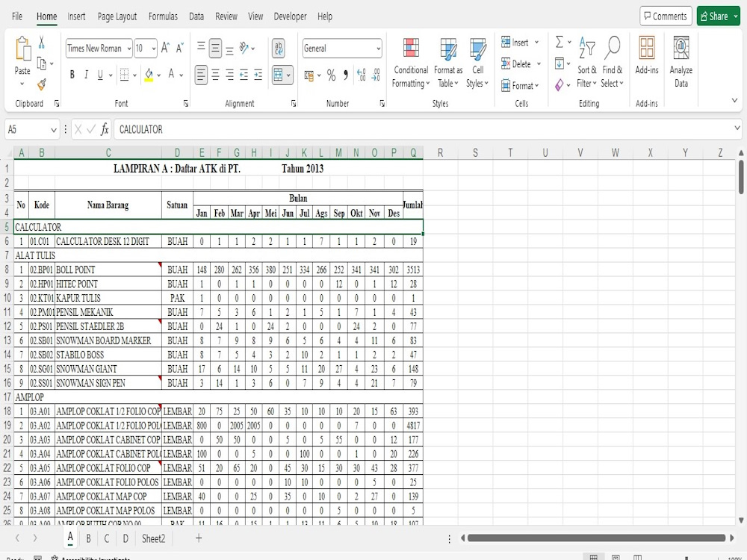Select column header R
747x560 pixels.
point(440,153)
